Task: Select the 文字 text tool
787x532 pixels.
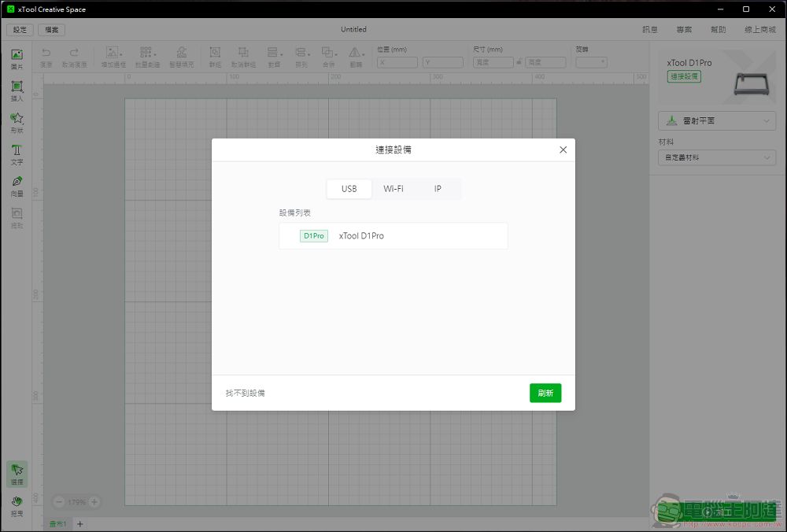Action: (17, 153)
